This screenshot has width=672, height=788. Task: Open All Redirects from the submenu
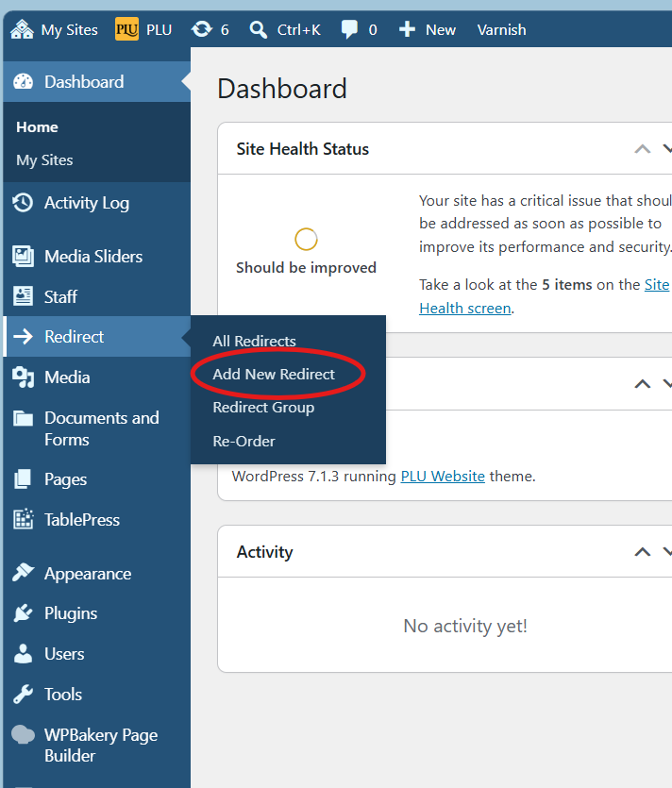tap(254, 342)
